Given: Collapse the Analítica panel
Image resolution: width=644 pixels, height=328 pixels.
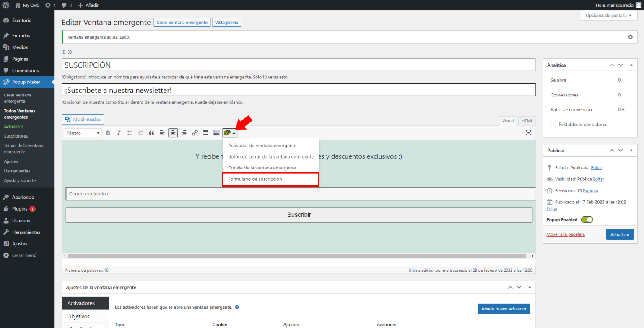Looking at the screenshot, I should tap(631, 65).
